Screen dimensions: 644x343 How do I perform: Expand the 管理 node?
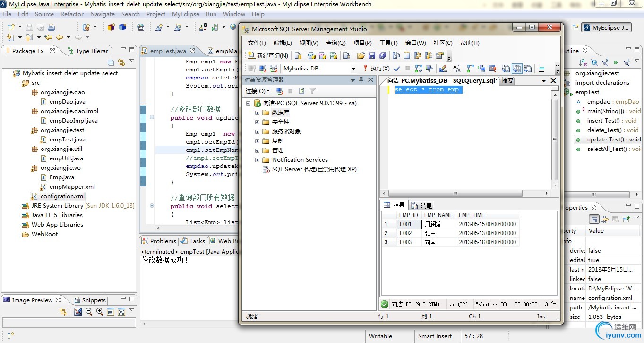[257, 150]
